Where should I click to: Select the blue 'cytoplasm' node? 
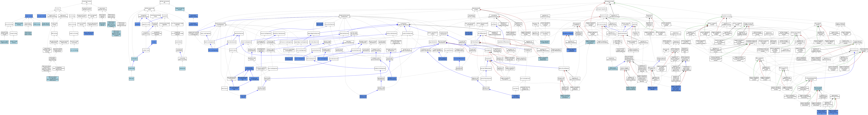click(x=137, y=24)
